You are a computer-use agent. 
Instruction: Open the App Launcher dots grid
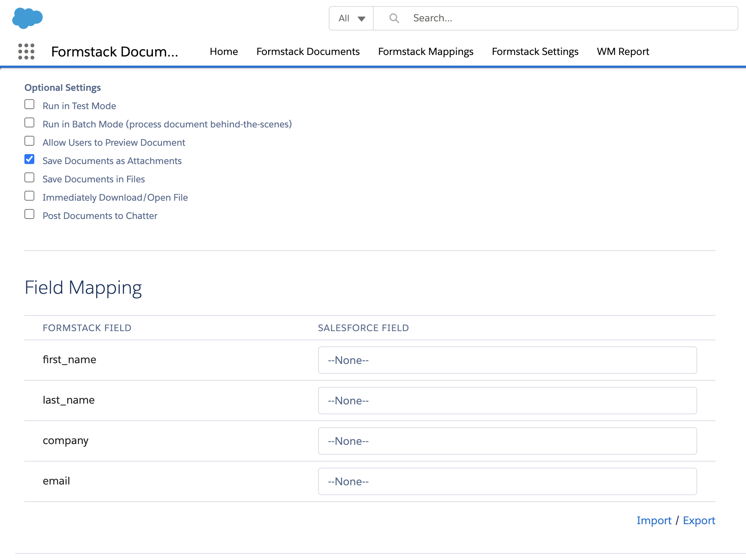(26, 51)
